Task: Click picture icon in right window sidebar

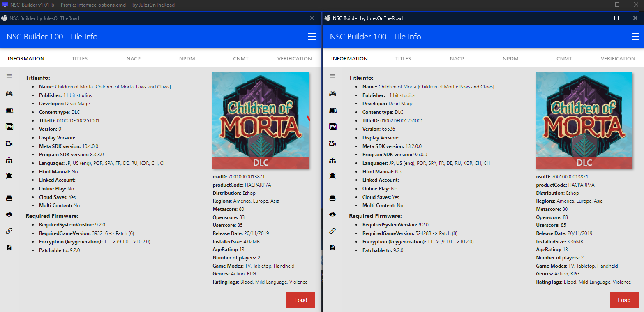Action: [x=333, y=127]
